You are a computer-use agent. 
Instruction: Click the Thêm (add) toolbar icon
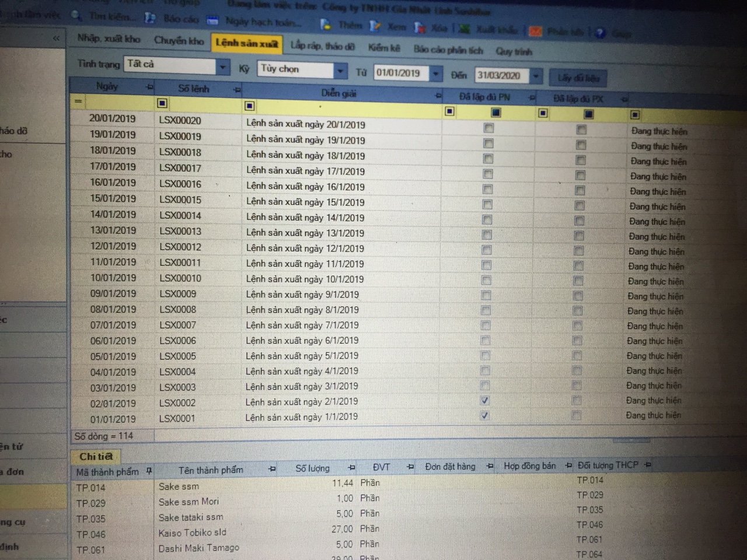(x=326, y=24)
